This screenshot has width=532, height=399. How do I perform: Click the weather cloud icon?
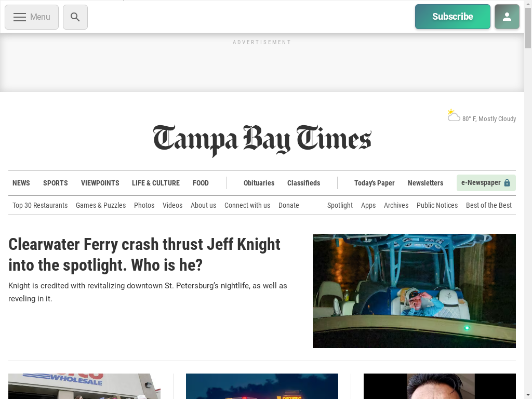click(453, 115)
